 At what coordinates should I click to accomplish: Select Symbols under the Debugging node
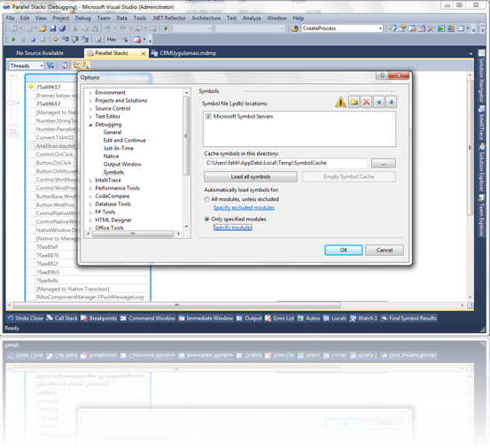point(113,173)
